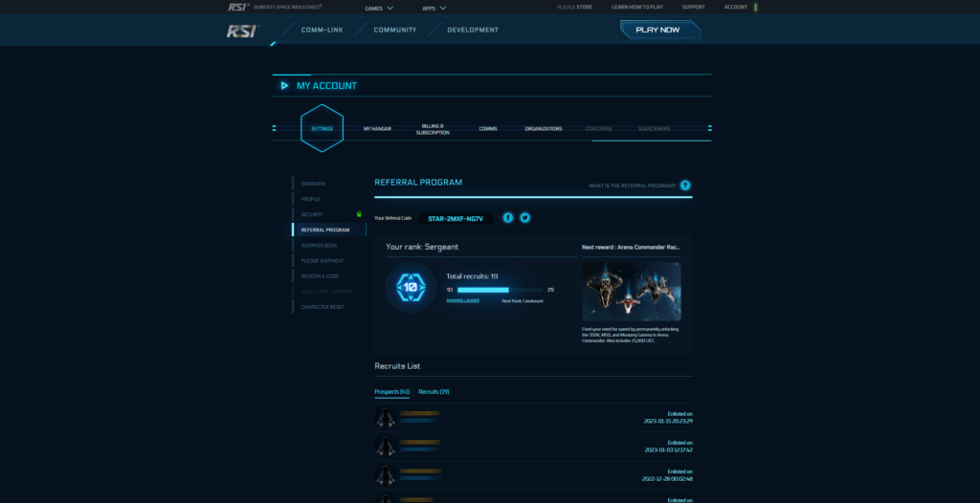Select the Settings hexagon tab
The height and width of the screenshot is (503, 980).
click(x=322, y=129)
